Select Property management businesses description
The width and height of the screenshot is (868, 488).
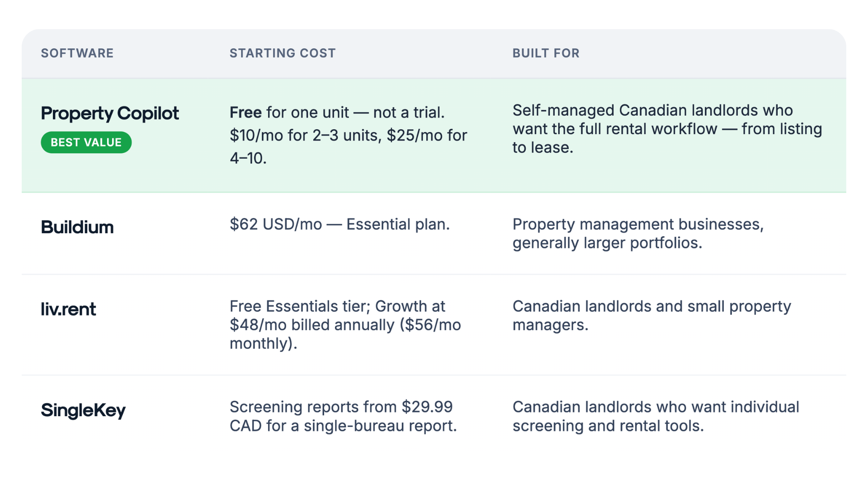638,234
